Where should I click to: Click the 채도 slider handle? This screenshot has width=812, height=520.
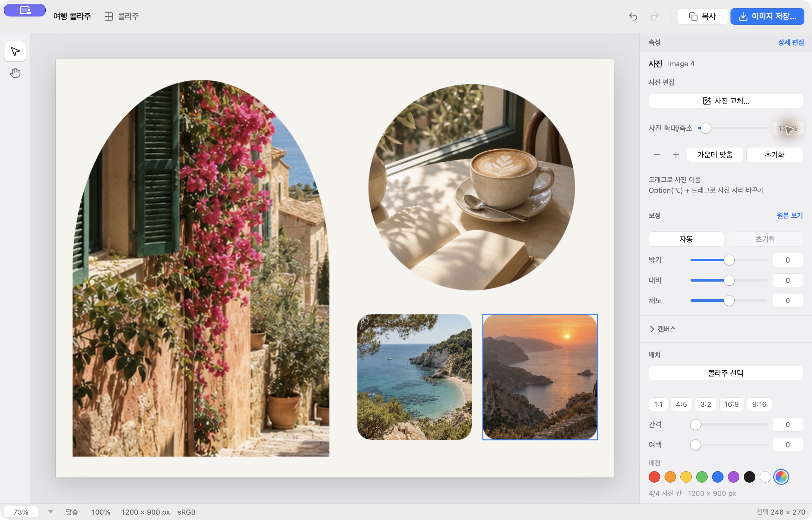point(729,301)
